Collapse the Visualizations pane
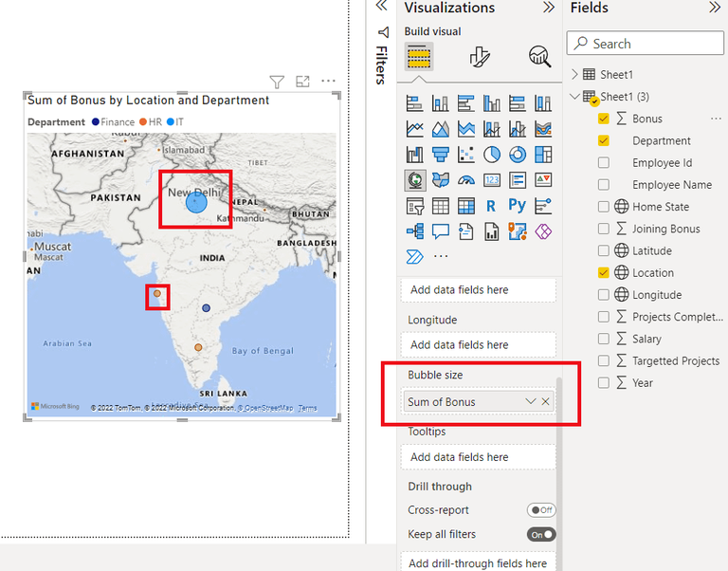This screenshot has width=728, height=571. tap(548, 8)
